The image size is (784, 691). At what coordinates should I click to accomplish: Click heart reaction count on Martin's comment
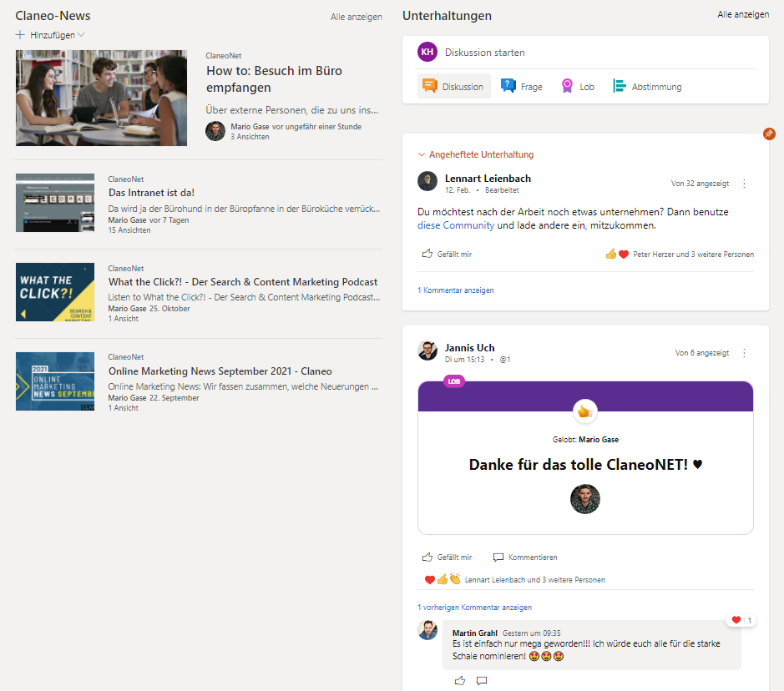[x=741, y=620]
